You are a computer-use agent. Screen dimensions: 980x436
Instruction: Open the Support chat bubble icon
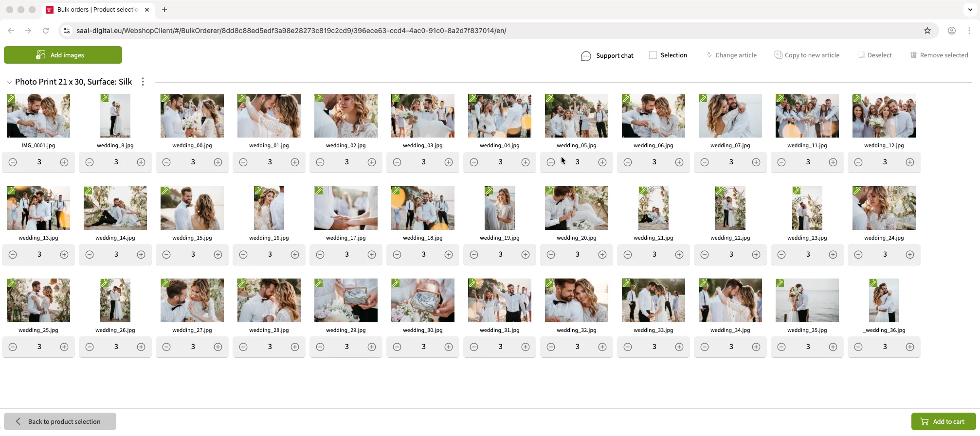tap(586, 56)
